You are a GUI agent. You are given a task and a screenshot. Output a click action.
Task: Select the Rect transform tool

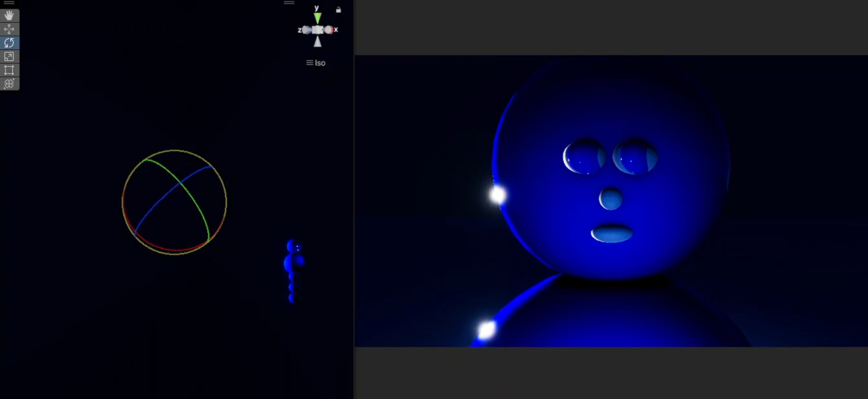[x=9, y=70]
